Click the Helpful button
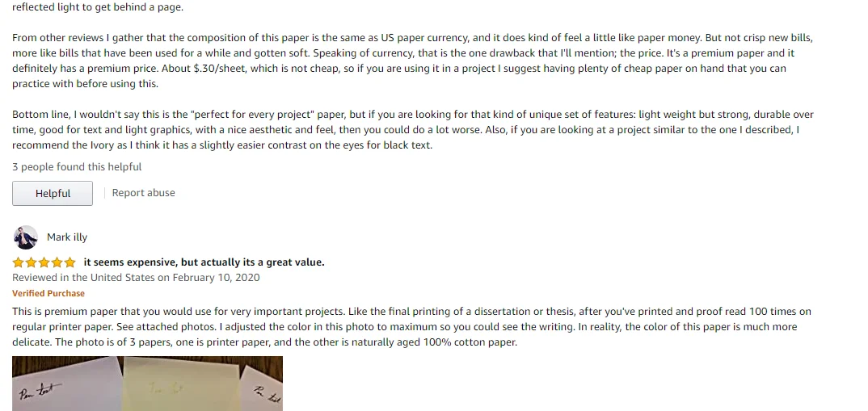The image size is (868, 411). coord(53,194)
